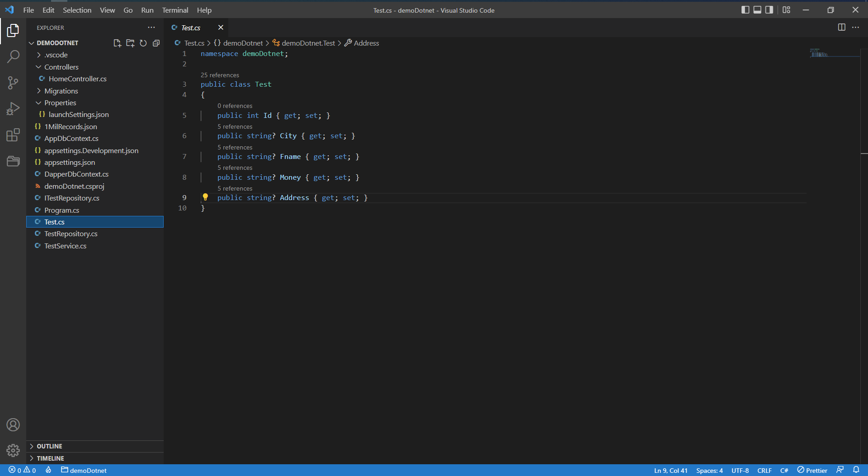Open launchSettings.json from explorer
868x476 pixels.
coord(95,115)
